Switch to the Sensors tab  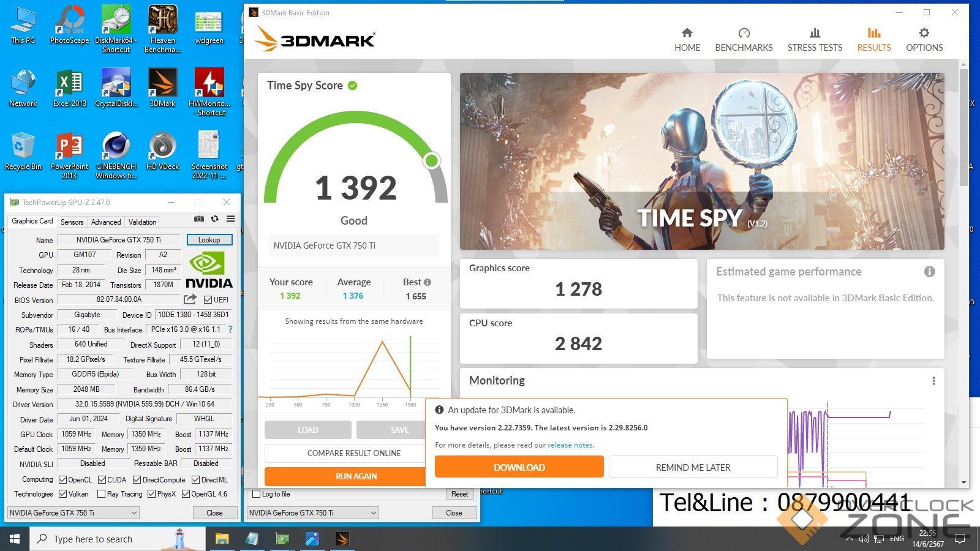click(x=72, y=222)
